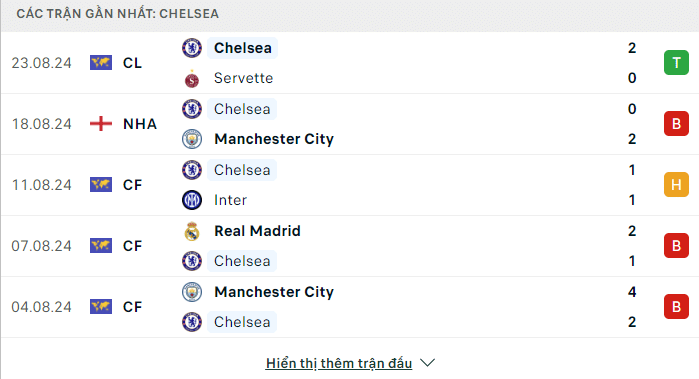Click the Servette club crest icon
The width and height of the screenshot is (699, 379).
(192, 78)
